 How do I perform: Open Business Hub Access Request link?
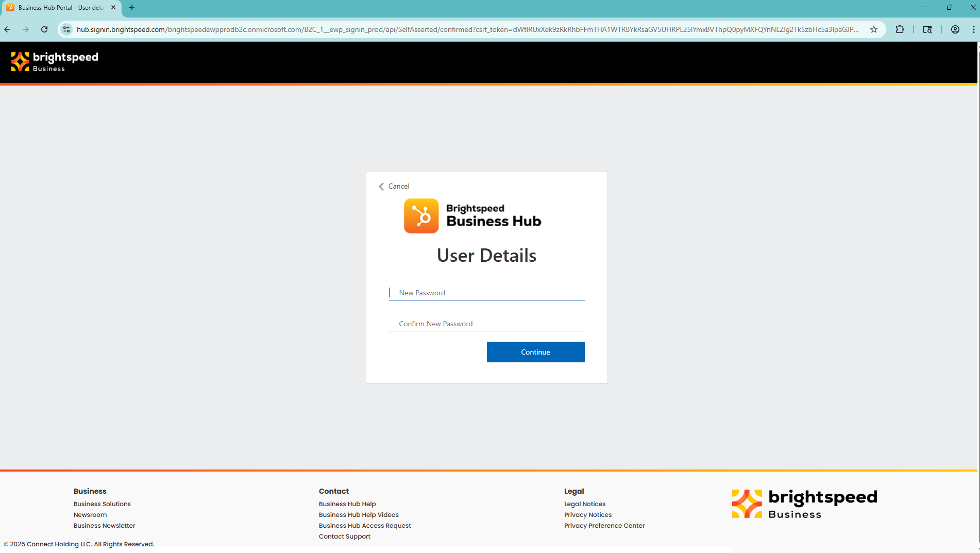coord(365,526)
